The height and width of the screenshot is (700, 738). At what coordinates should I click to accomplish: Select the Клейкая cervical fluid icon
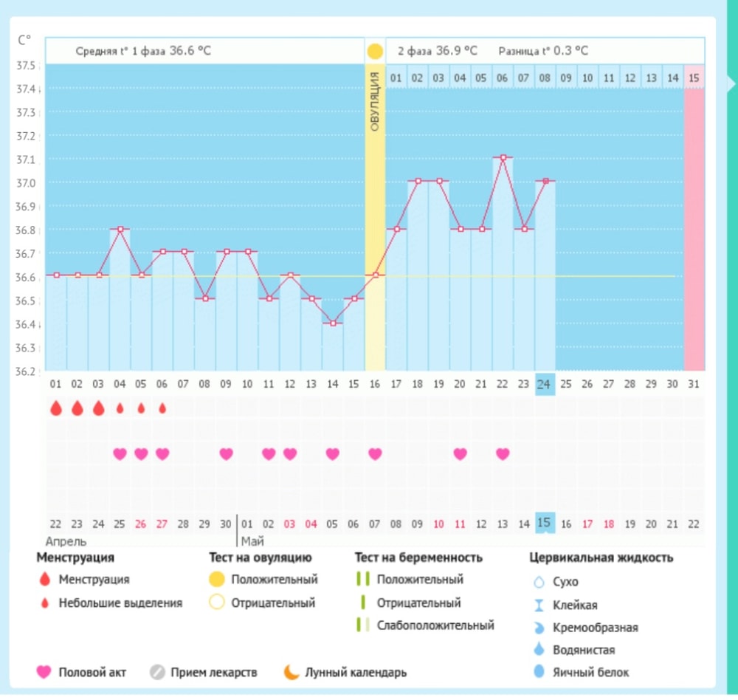[539, 605]
